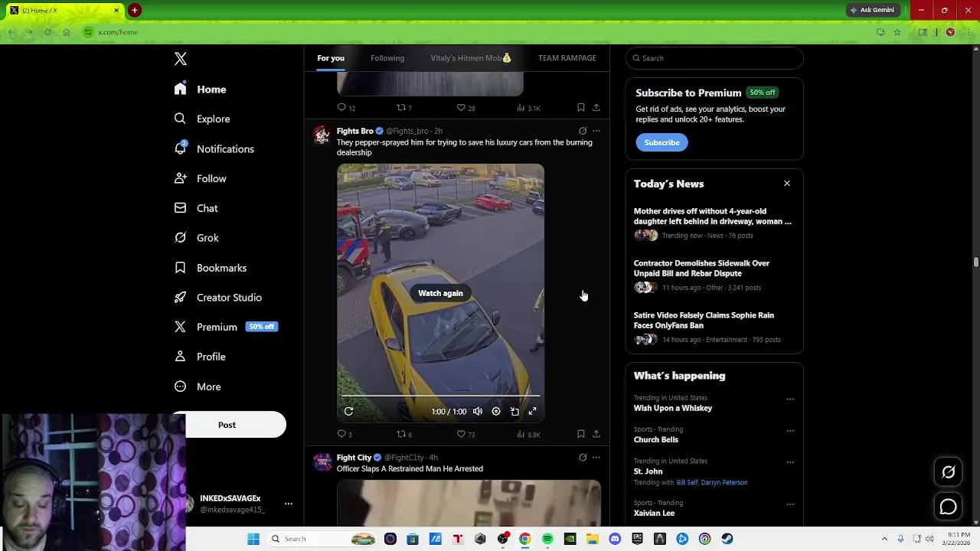Open the Fight City account name
The height and width of the screenshot is (551, 980).
[354, 458]
